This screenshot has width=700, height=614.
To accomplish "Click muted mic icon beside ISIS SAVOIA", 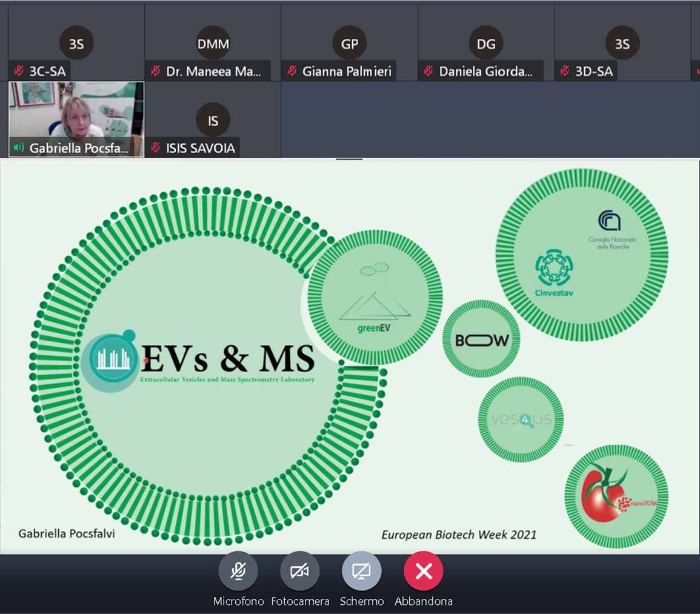I will click(155, 147).
